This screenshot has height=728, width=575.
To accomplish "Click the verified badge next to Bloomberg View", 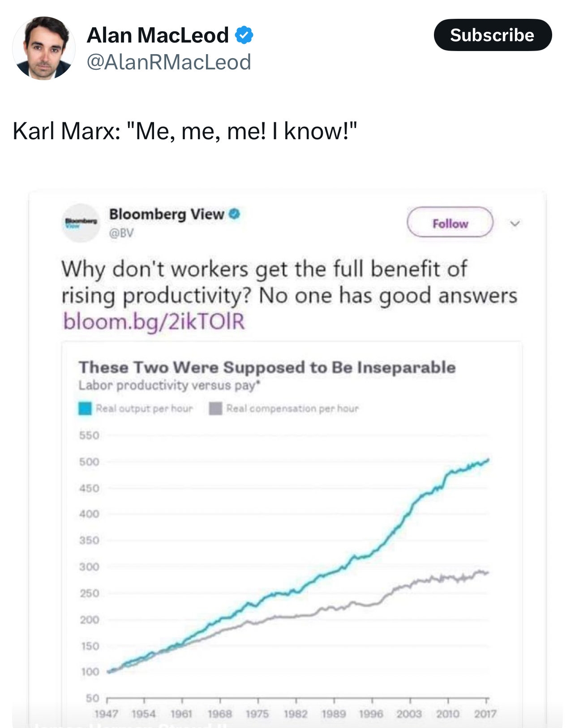I will point(235,214).
